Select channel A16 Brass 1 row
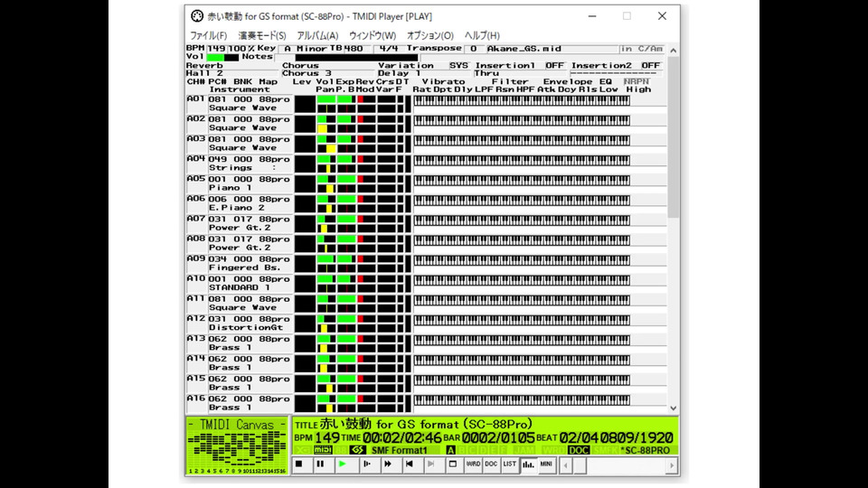This screenshot has width=868, height=488. pos(239,403)
